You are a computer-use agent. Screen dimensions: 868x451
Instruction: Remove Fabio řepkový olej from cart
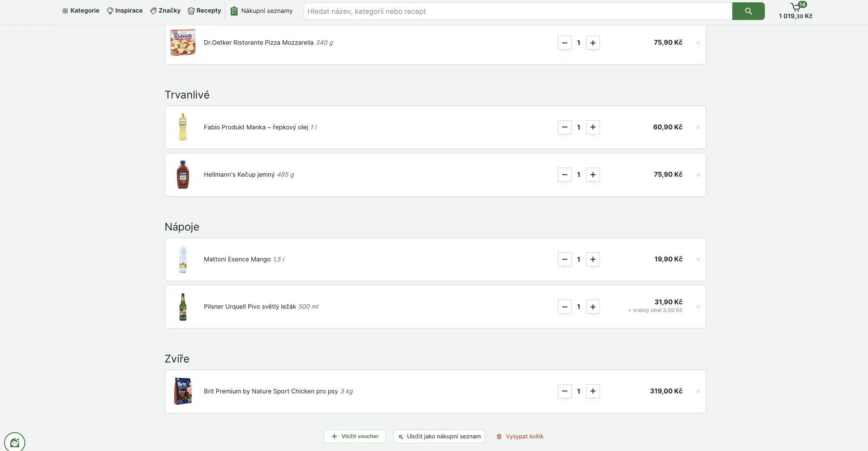coord(698,128)
